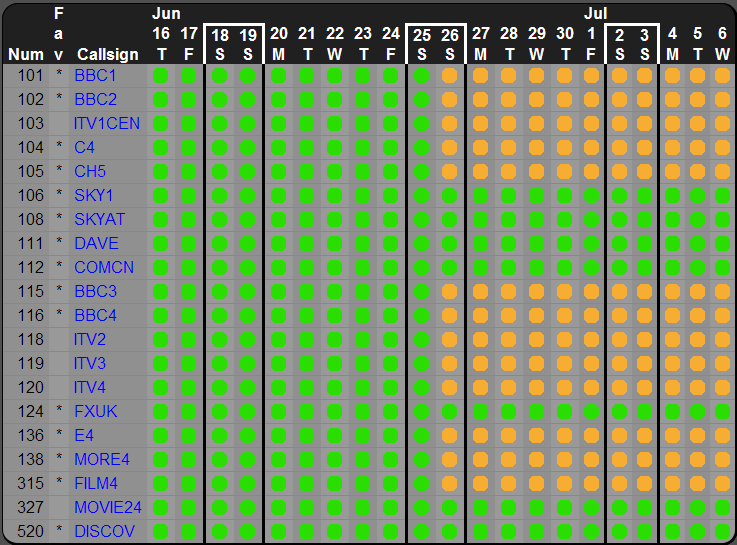Click orange dot for BBC3 on Jun 28
The image size is (737, 545).
click(509, 291)
